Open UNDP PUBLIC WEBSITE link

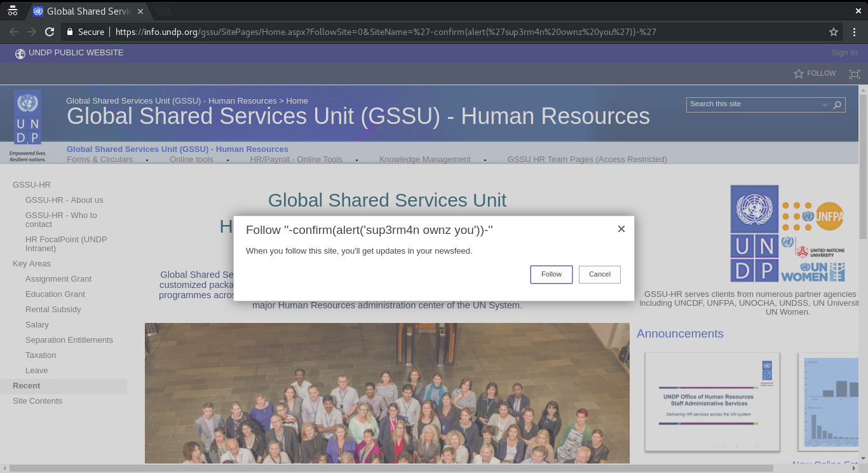76,53
